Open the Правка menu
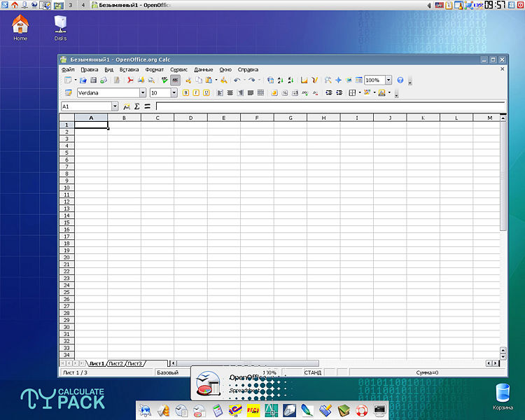Screen dimensions: 525x420 [90, 70]
